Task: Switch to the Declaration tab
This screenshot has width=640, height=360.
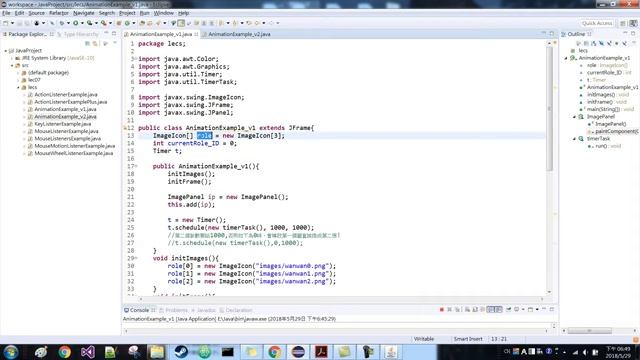Action: pyautogui.click(x=239, y=310)
